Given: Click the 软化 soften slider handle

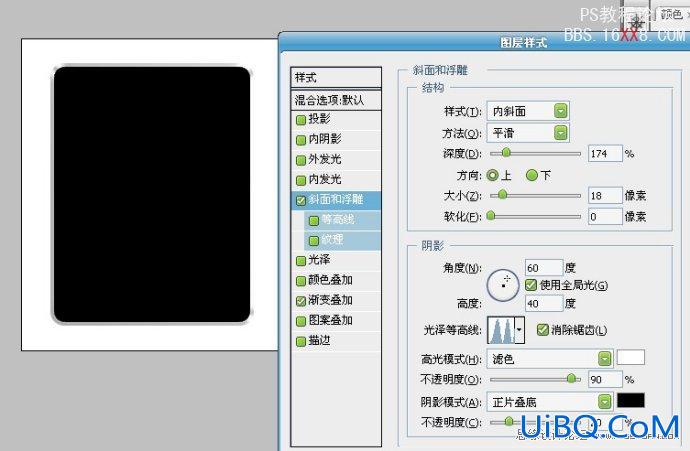Looking at the screenshot, I should [x=491, y=216].
